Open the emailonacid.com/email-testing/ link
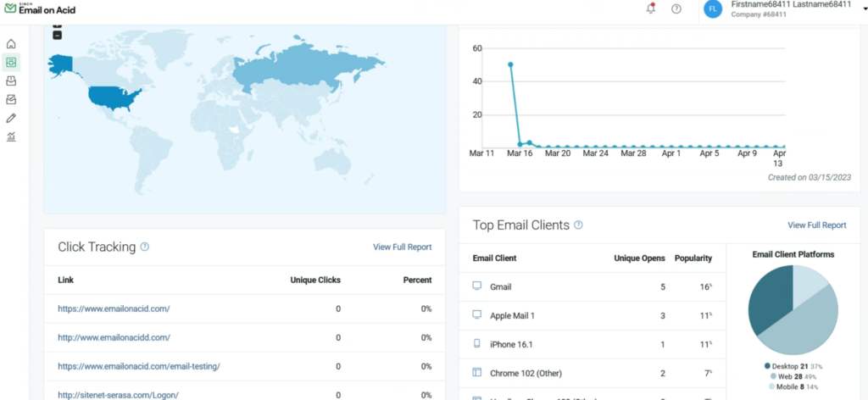The height and width of the screenshot is (400, 868). point(139,366)
